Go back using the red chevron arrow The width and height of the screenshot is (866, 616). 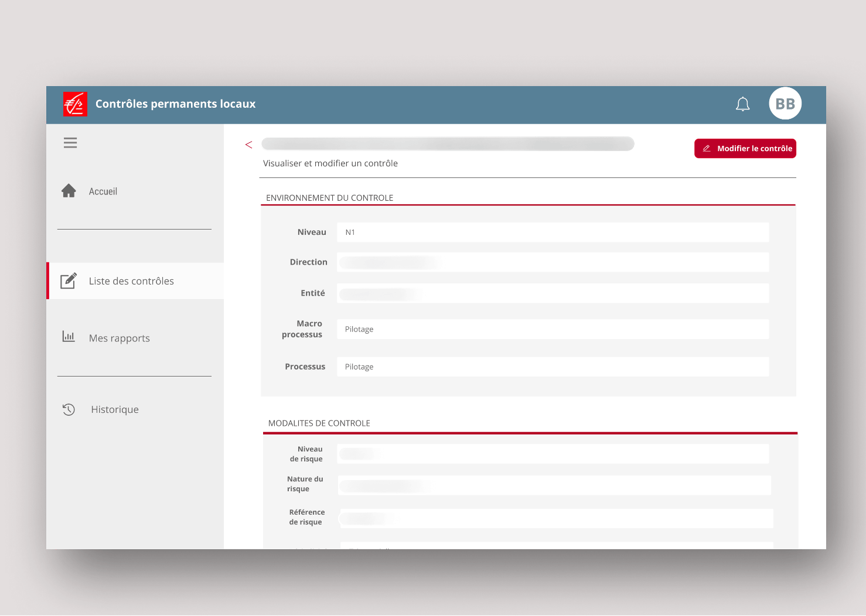pos(248,145)
